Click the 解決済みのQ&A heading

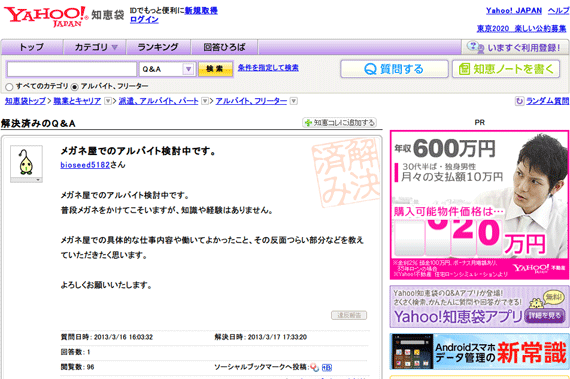38,124
